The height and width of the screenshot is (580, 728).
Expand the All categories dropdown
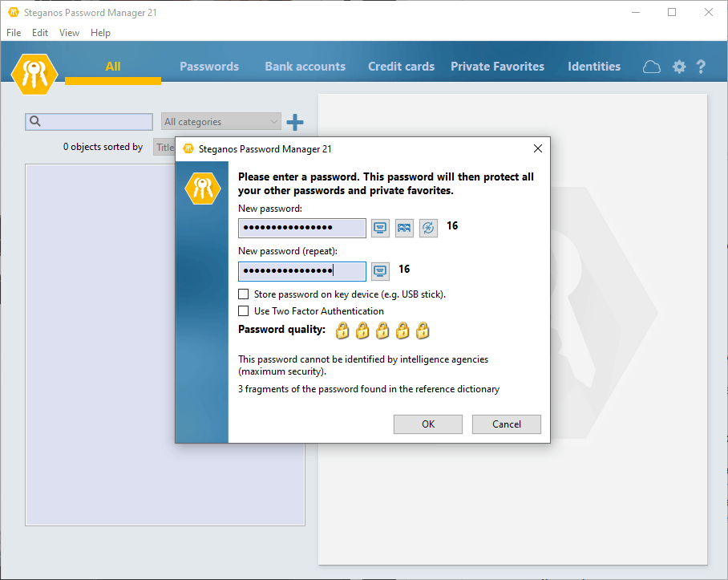[x=221, y=122]
